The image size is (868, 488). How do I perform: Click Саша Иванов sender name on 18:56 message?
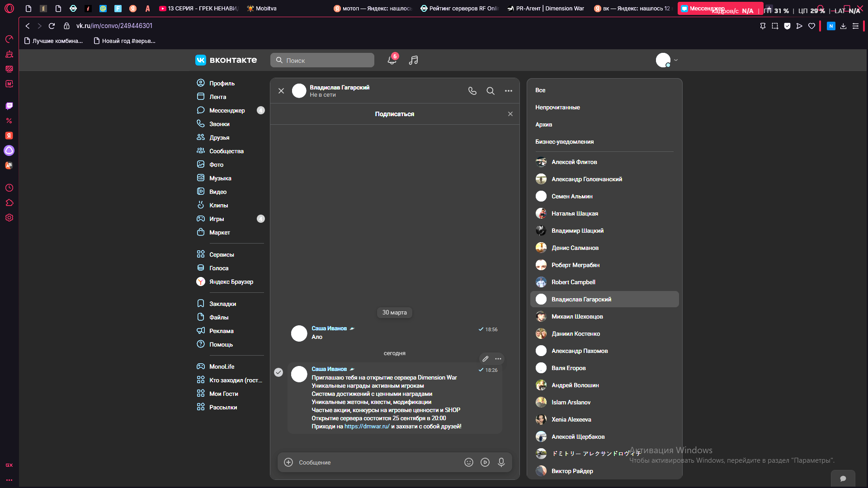(329, 328)
